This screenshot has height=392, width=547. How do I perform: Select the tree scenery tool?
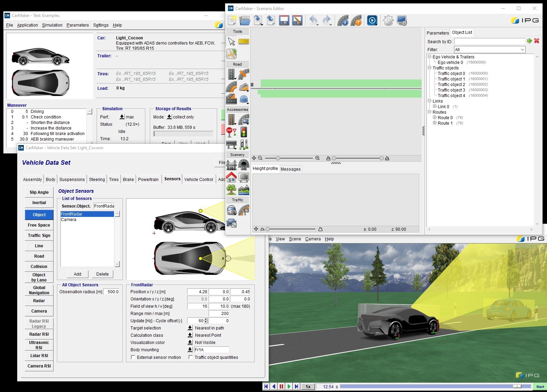(x=231, y=190)
